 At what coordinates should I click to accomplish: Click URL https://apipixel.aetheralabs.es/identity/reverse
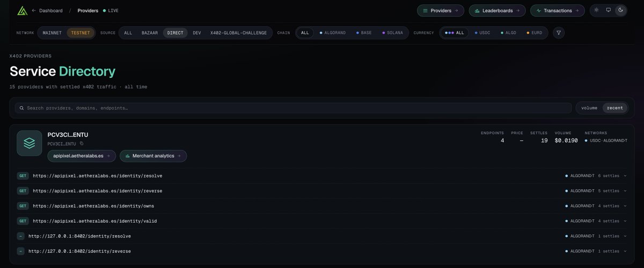click(98, 191)
